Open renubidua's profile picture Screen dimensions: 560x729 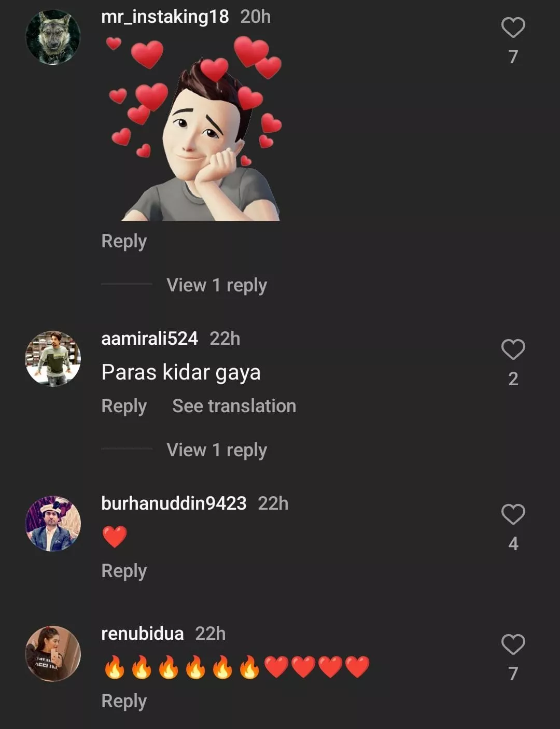click(53, 653)
